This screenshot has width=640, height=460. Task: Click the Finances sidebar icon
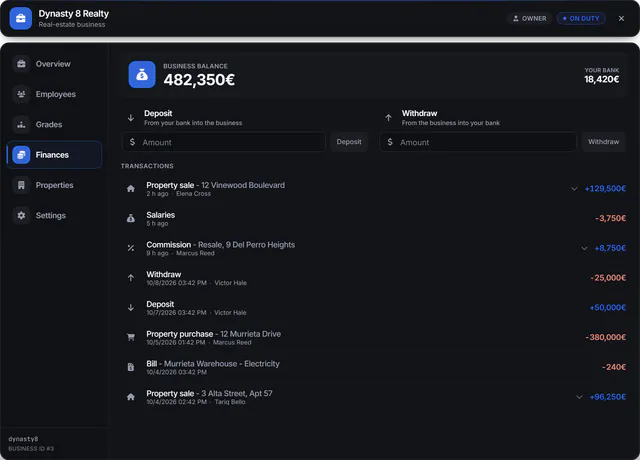(21, 155)
